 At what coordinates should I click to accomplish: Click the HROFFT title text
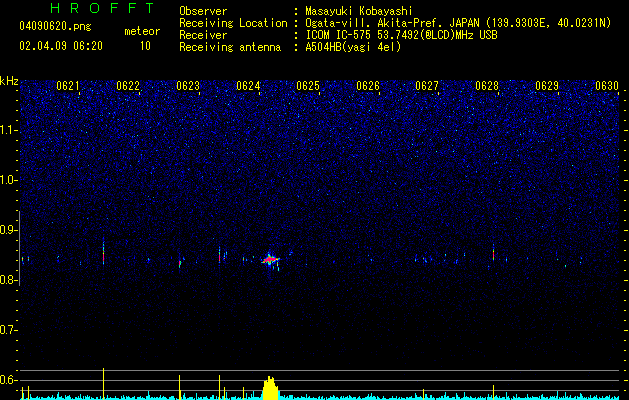103,8
